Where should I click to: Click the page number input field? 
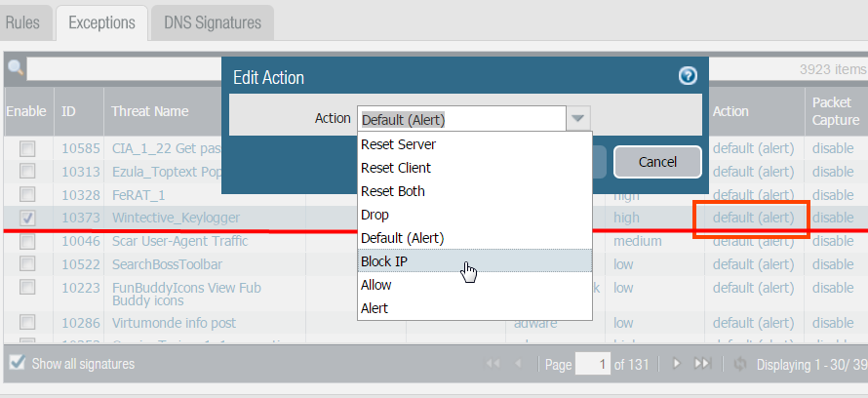592,364
